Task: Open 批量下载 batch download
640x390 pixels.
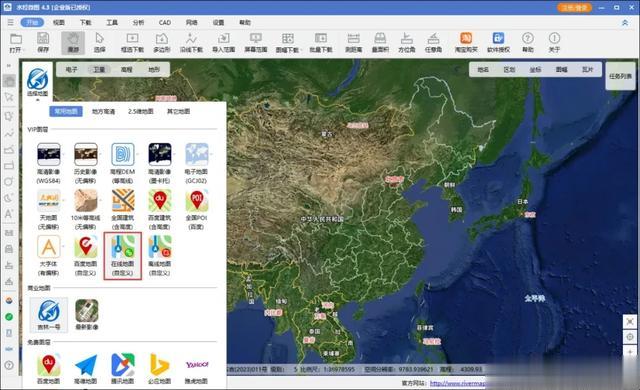Action: pyautogui.click(x=321, y=42)
